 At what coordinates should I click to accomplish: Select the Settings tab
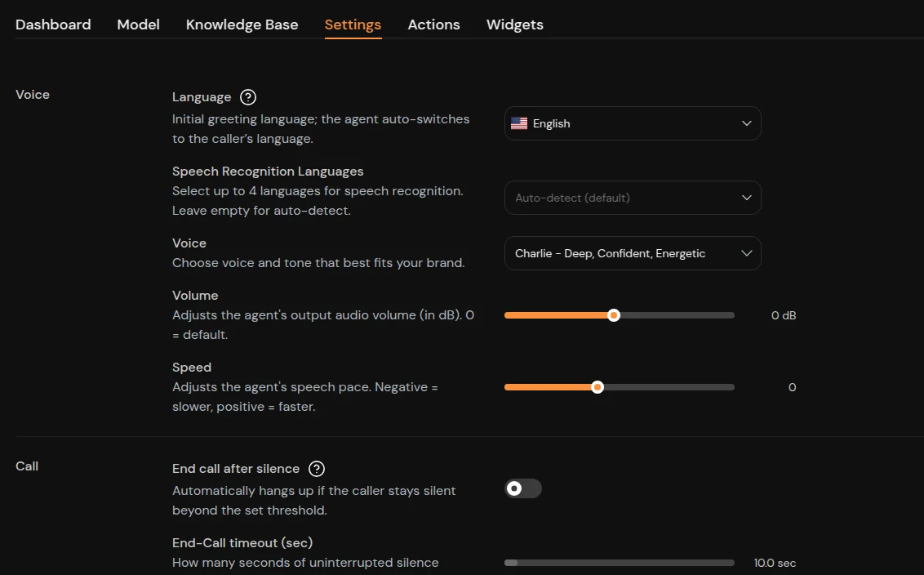tap(353, 25)
